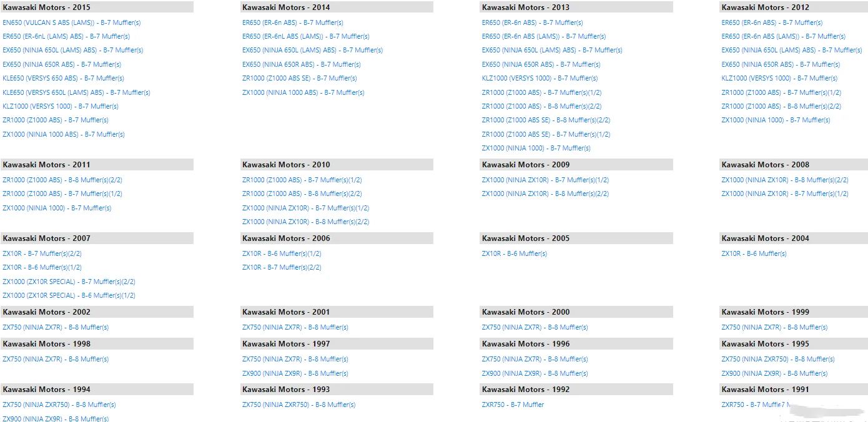This screenshot has width=868, height=422.
Task: Click 2015 KLE650 Versys 650L LAMS ABS link
Action: (x=76, y=92)
